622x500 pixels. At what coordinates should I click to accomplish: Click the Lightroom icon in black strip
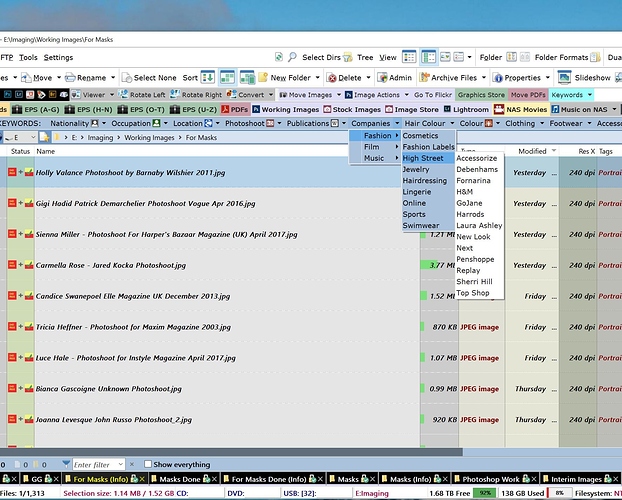[19, 94]
